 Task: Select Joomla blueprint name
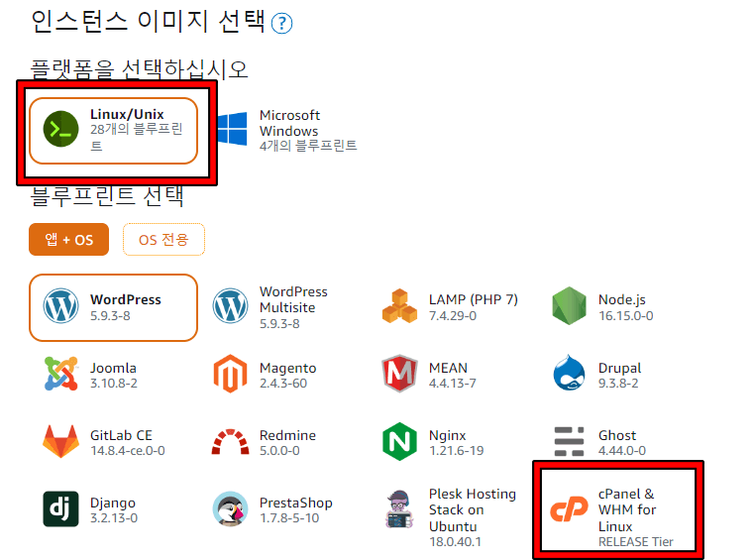pos(113,368)
